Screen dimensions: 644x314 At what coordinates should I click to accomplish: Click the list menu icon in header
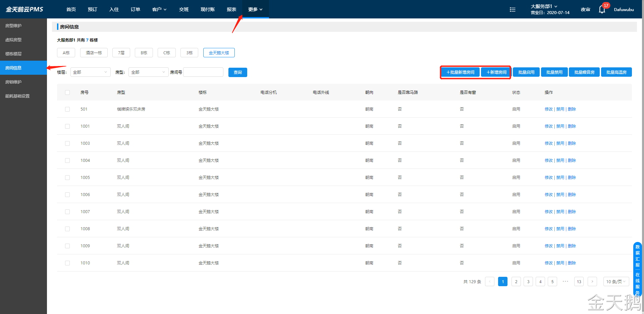coord(513,9)
